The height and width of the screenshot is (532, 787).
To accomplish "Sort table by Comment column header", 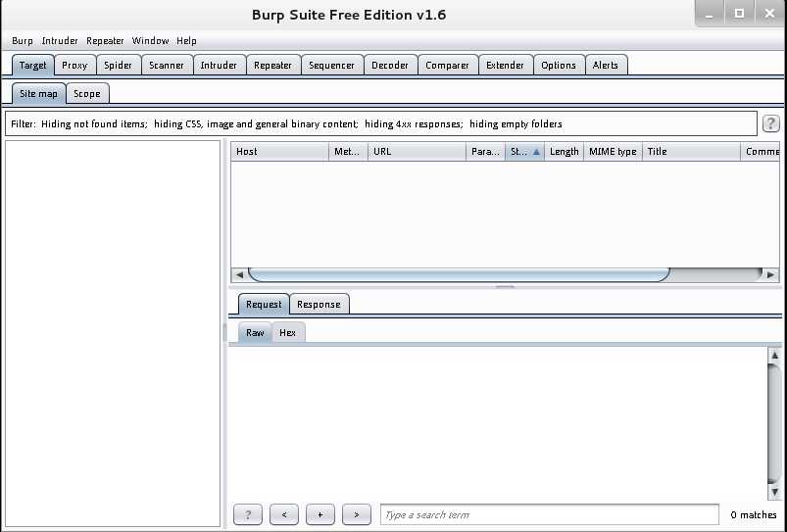I will [x=761, y=152].
